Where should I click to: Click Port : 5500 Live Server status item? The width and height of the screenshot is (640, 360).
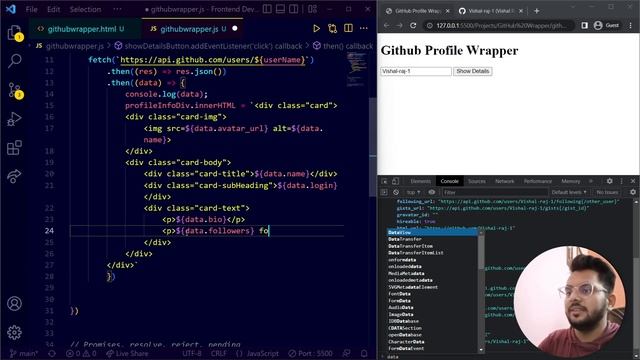(x=310, y=353)
